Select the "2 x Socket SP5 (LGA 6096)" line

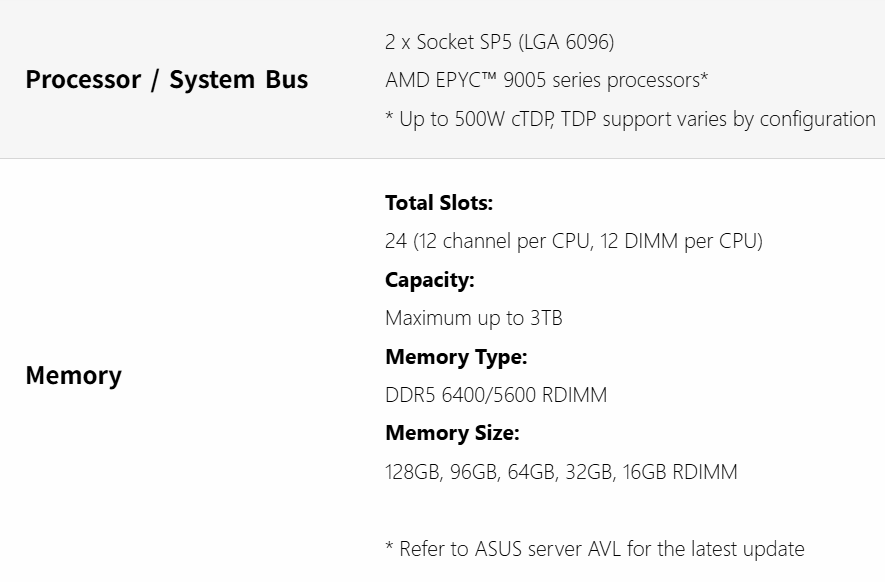[x=499, y=42]
